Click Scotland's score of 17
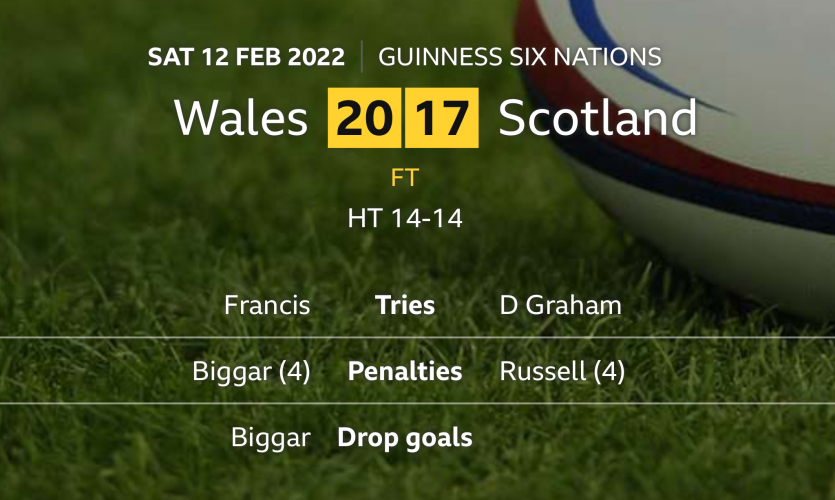This screenshot has width=835, height=500. pyautogui.click(x=442, y=119)
